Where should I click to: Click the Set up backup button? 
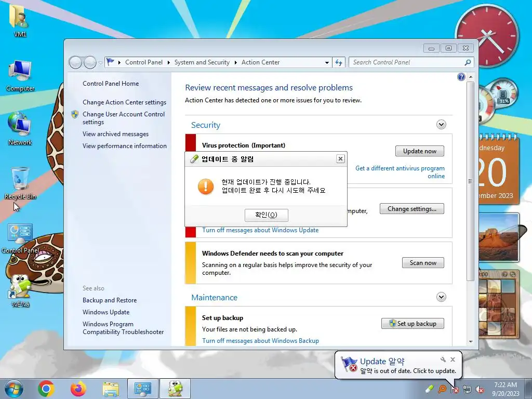pos(413,323)
